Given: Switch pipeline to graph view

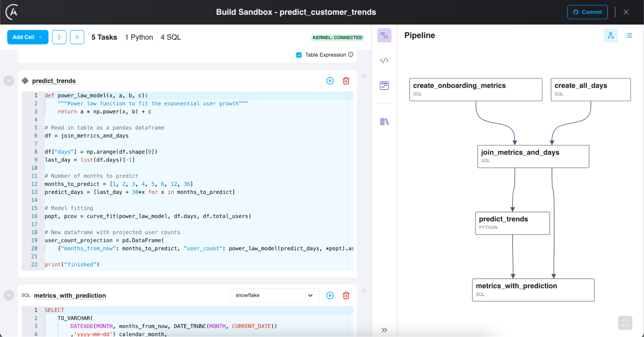Looking at the screenshot, I should coord(610,35).
